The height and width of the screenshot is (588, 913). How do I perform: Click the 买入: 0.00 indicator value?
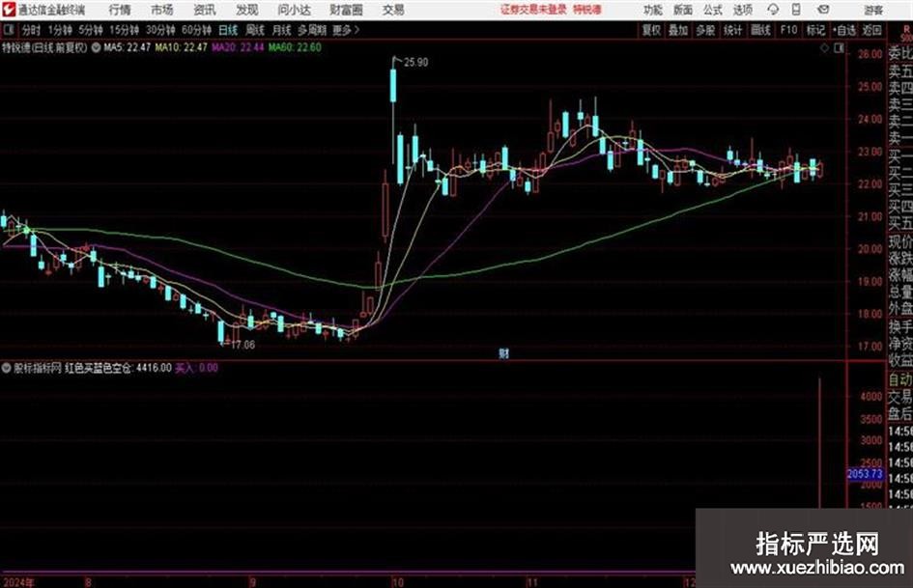point(197,368)
